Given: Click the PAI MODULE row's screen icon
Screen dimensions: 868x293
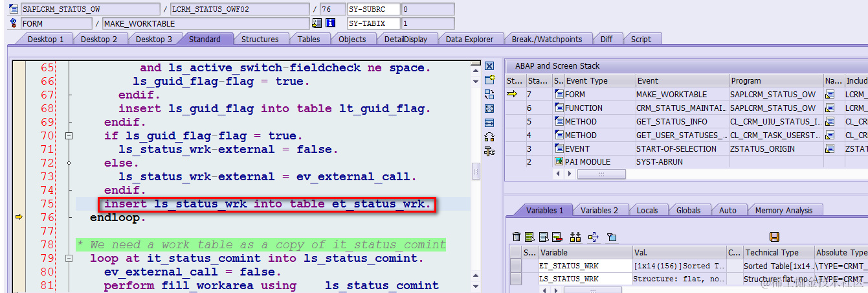Looking at the screenshot, I should [559, 162].
